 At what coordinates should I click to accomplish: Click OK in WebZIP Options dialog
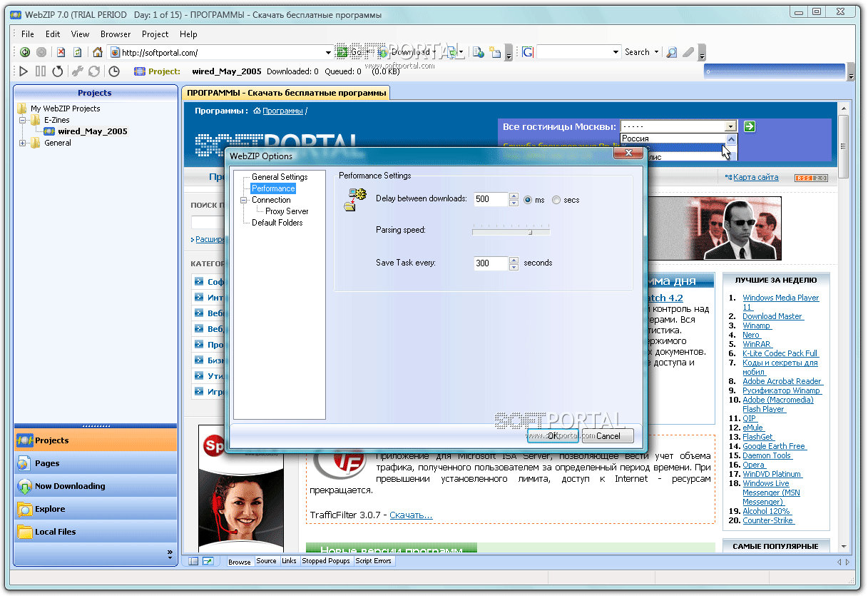click(553, 436)
